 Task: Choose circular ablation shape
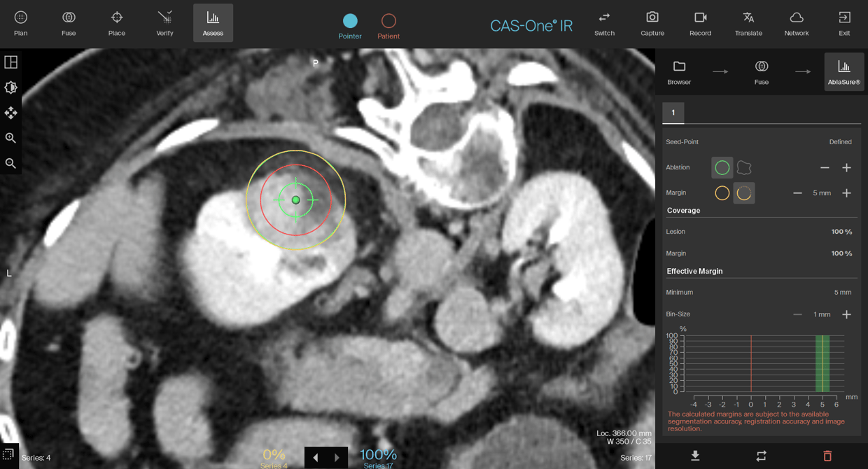pos(722,167)
